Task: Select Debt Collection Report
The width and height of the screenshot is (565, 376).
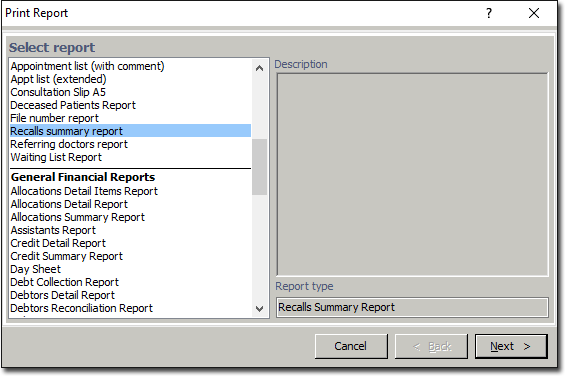Action: (x=130, y=282)
